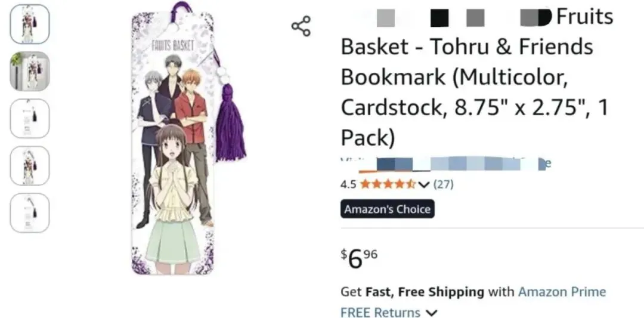Image resolution: width=644 pixels, height=318 pixels.
Task: Click the 4.5 rating number
Action: click(x=348, y=184)
